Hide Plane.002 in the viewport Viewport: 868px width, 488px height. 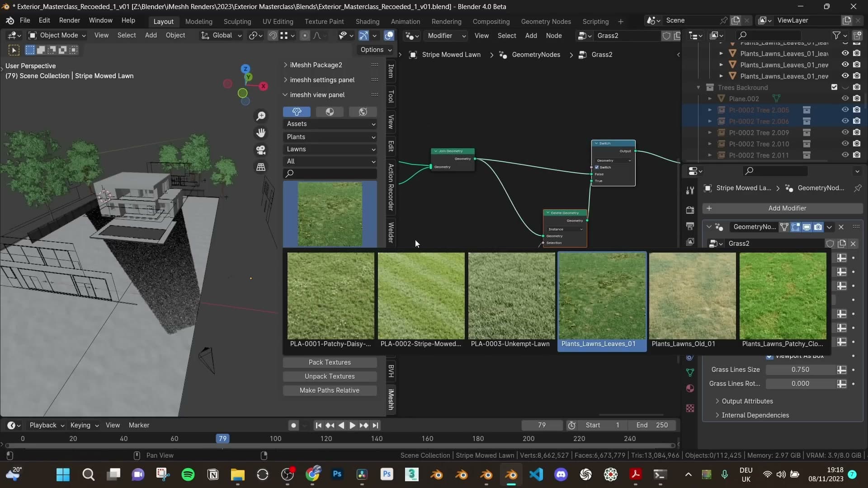click(845, 99)
